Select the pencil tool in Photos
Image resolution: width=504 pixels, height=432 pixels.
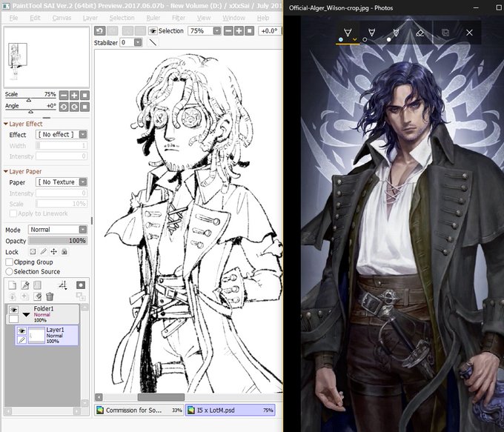372,33
